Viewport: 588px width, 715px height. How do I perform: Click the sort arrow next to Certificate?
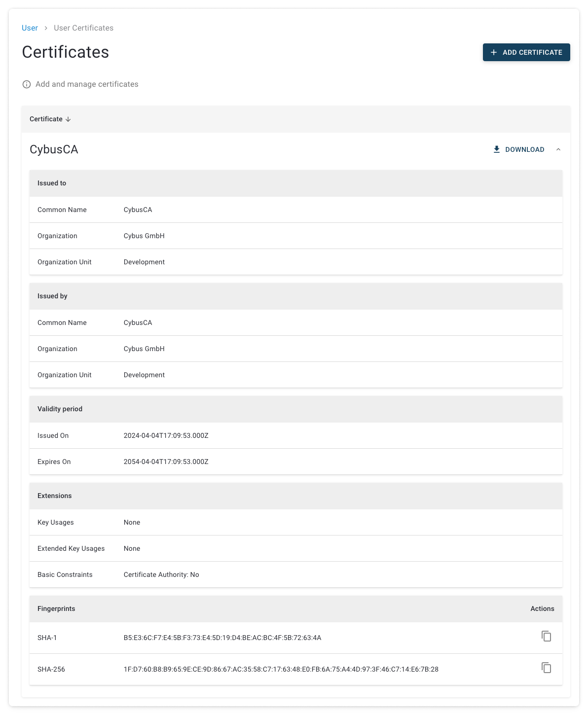click(68, 119)
